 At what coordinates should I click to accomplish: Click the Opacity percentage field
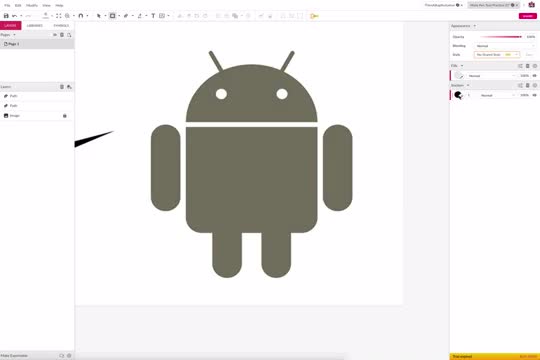[531, 37]
